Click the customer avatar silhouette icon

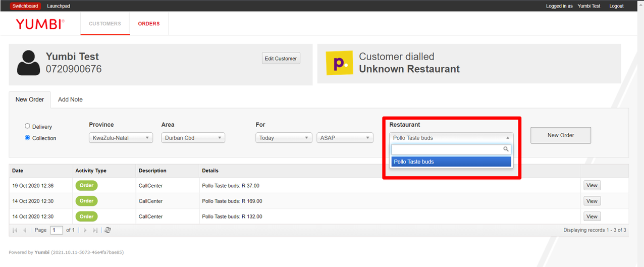click(x=28, y=63)
